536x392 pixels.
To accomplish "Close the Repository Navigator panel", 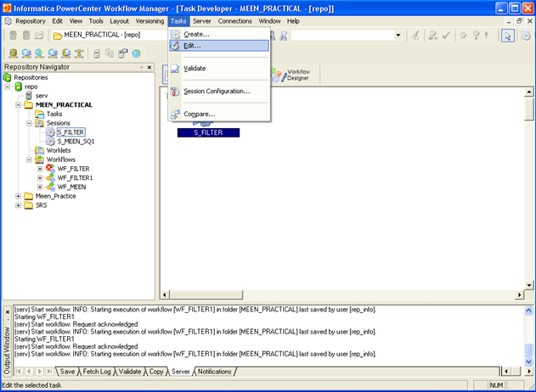I will pyautogui.click(x=150, y=67).
